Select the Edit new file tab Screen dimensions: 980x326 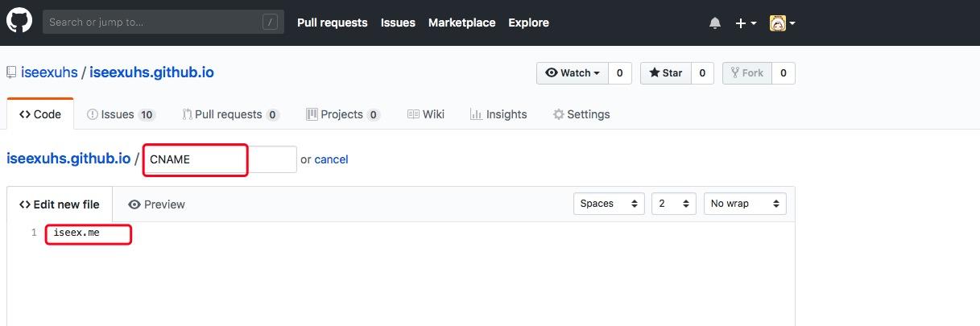[60, 204]
